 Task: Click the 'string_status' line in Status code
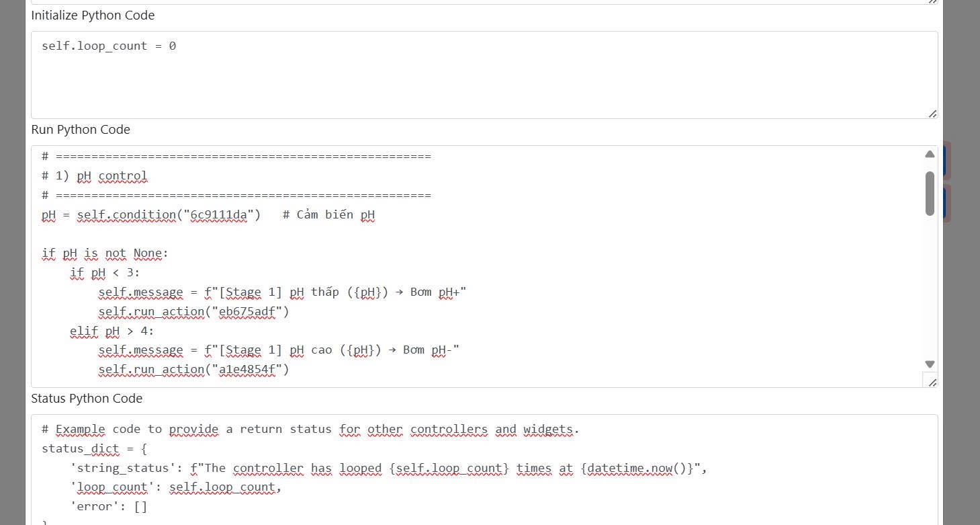pyautogui.click(x=388, y=469)
